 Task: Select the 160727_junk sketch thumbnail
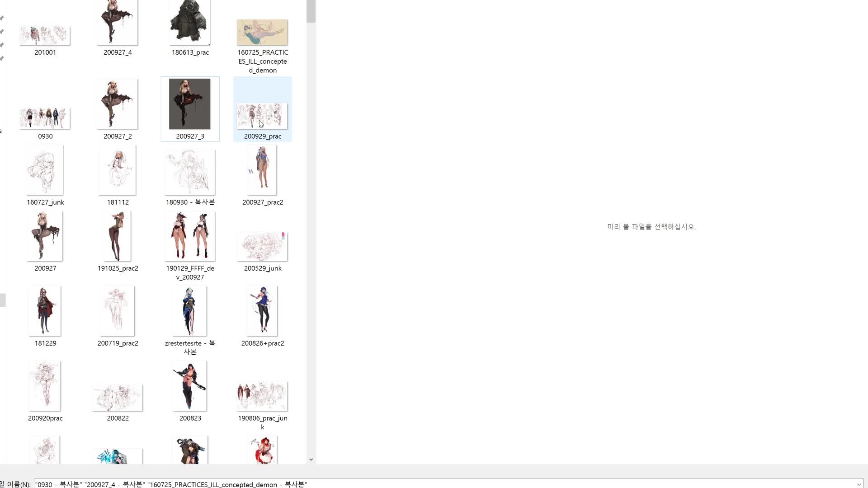[x=45, y=170]
